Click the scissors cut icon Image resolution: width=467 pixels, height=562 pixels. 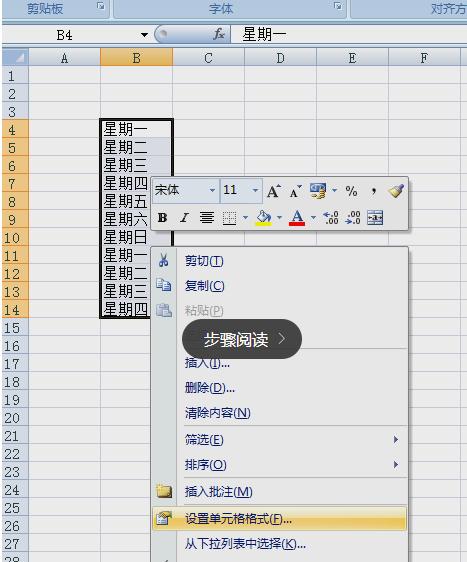coord(164,261)
